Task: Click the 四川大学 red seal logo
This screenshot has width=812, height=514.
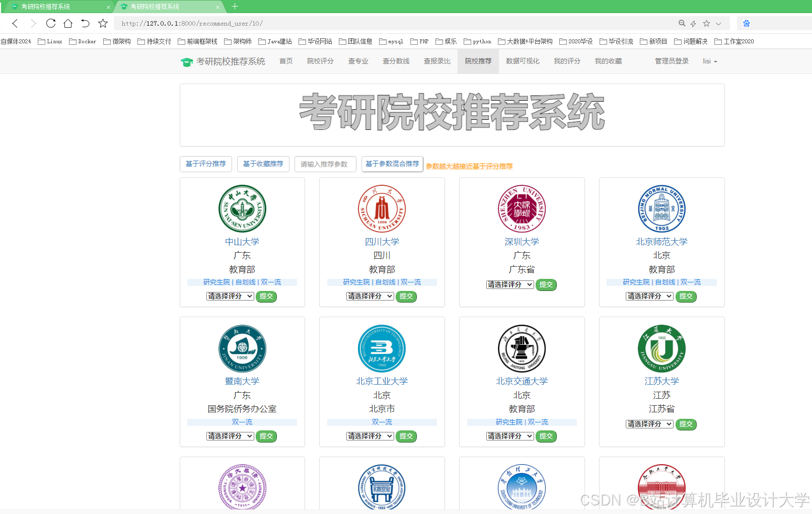Action: [382, 208]
